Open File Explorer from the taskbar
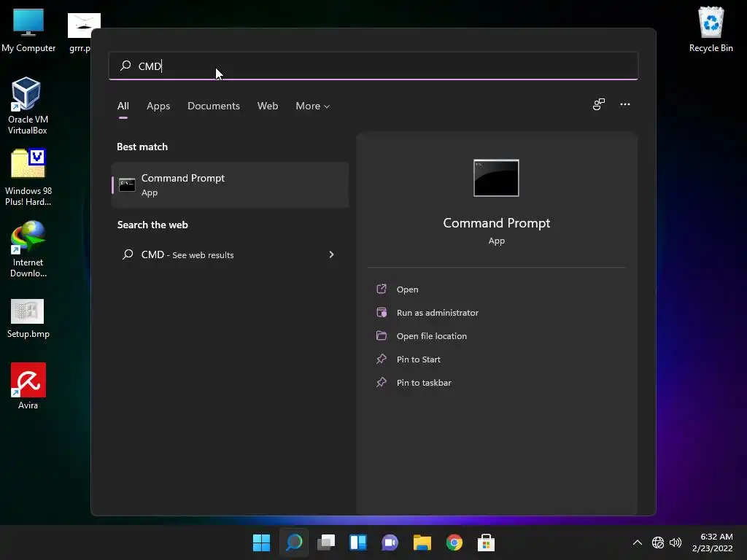The height and width of the screenshot is (560, 747). [x=422, y=542]
